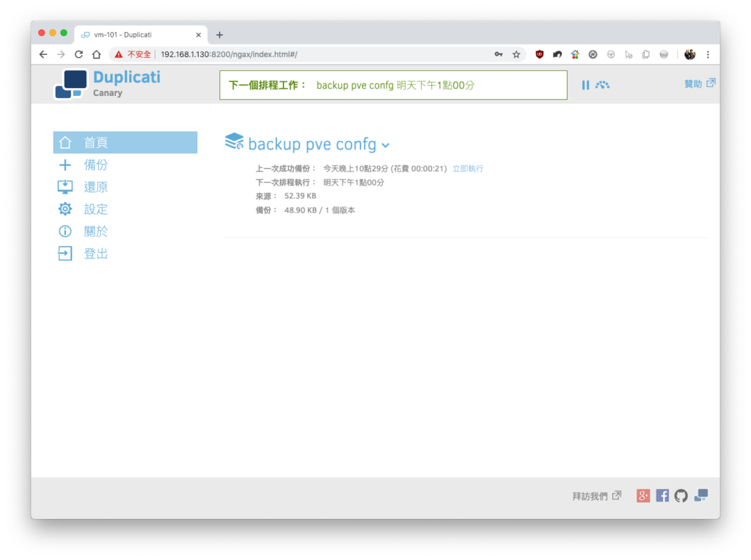Bookmark the page with star icon
This screenshot has width=751, height=560.
516,54
